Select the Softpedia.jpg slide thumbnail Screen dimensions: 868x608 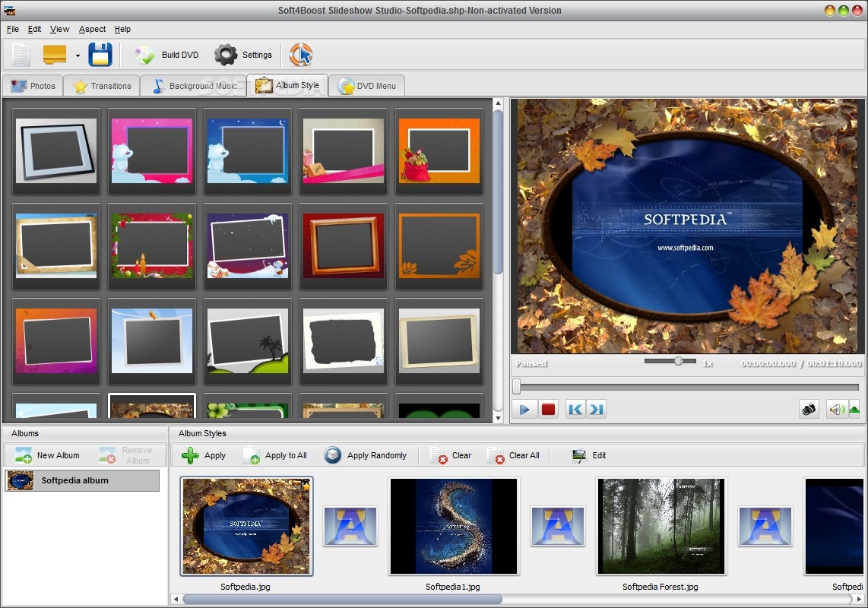[x=246, y=526]
